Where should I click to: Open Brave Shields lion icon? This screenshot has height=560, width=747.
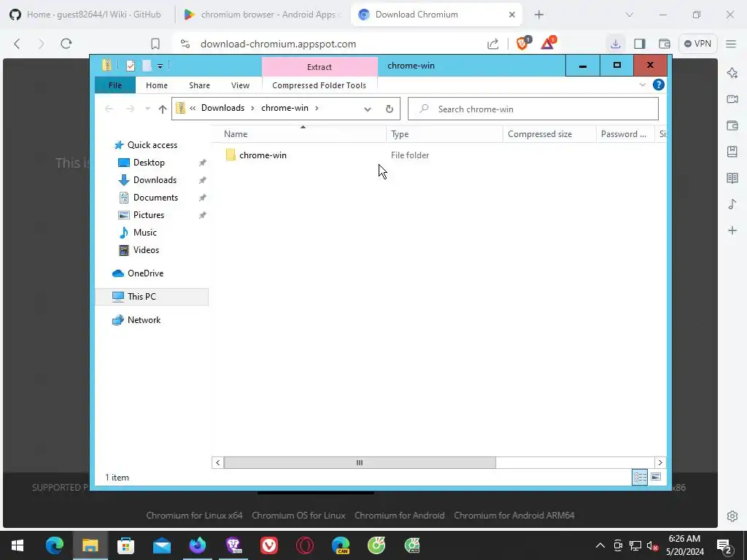point(523,43)
